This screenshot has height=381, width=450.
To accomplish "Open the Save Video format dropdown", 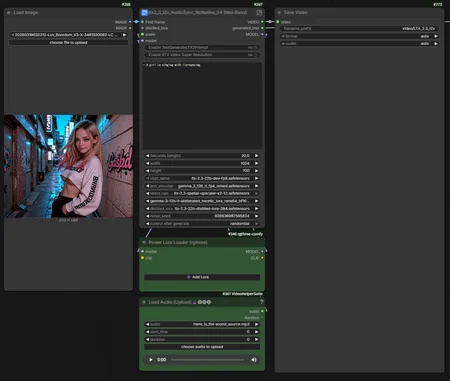I will [x=359, y=36].
